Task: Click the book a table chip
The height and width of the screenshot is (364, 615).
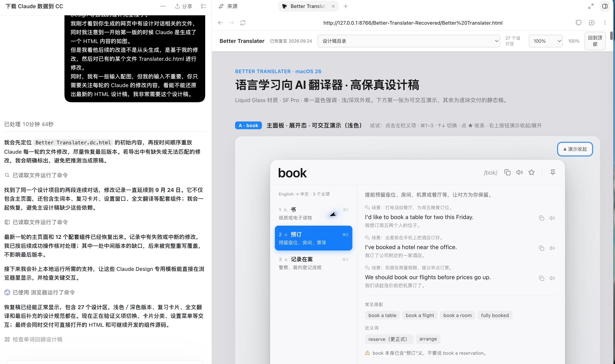Action: (x=382, y=315)
